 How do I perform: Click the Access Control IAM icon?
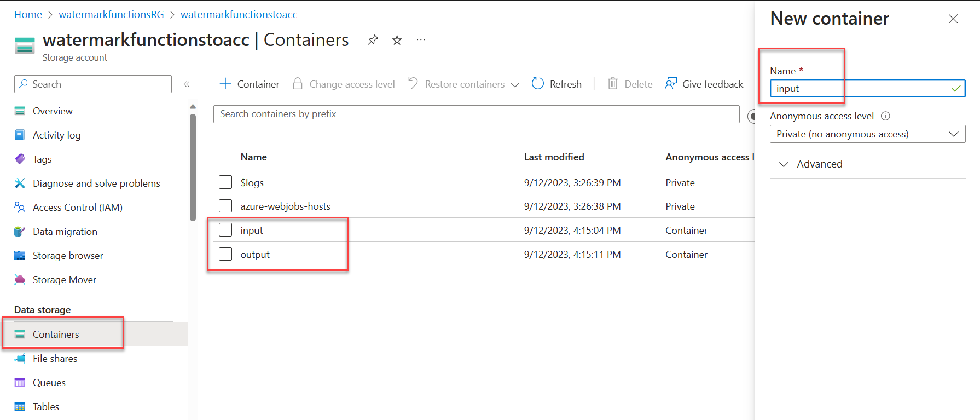(20, 207)
